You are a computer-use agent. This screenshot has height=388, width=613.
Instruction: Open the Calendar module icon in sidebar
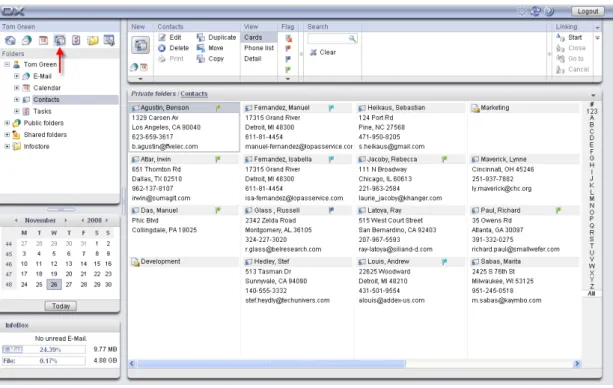click(43, 40)
